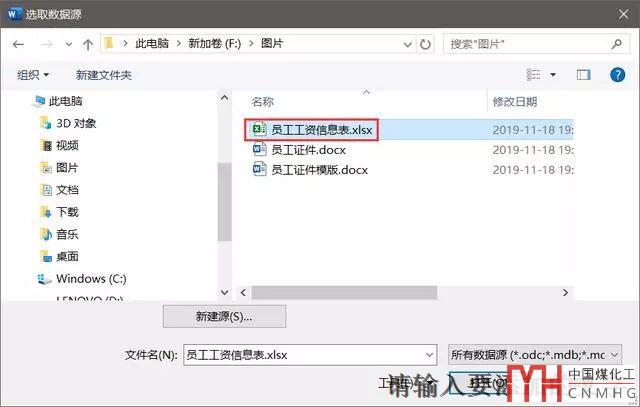
Task: Go back with the left arrow button
Action: click(18, 44)
